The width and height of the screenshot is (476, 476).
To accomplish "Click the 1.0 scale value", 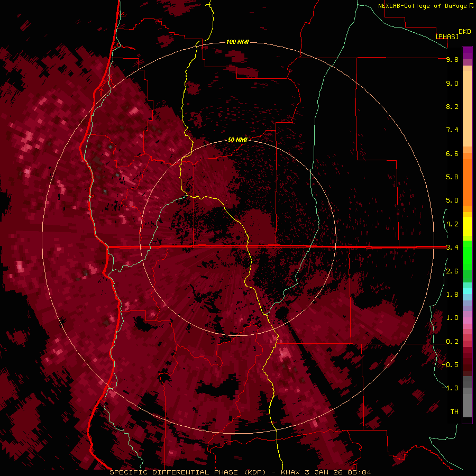I will [452, 318].
